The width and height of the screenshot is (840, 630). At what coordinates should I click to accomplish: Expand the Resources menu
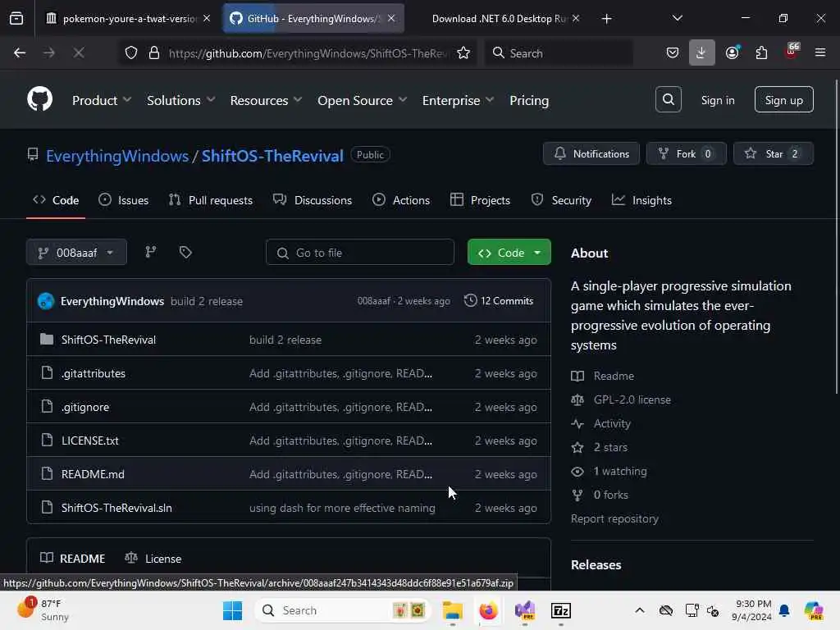point(266,100)
